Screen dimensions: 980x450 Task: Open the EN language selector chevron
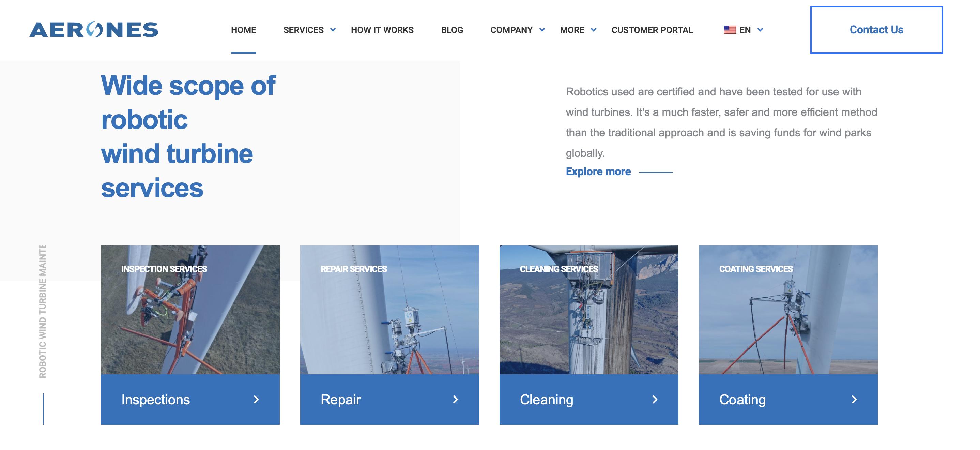point(760,30)
